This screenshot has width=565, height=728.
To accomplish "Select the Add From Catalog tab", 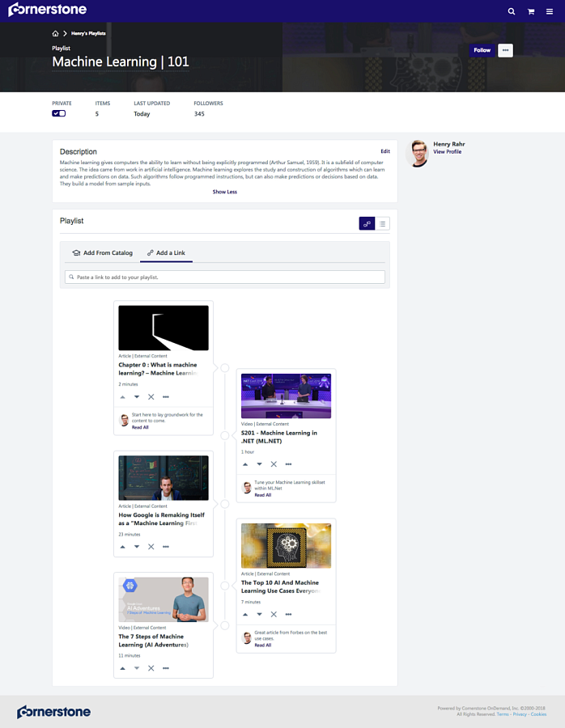I will [x=103, y=253].
